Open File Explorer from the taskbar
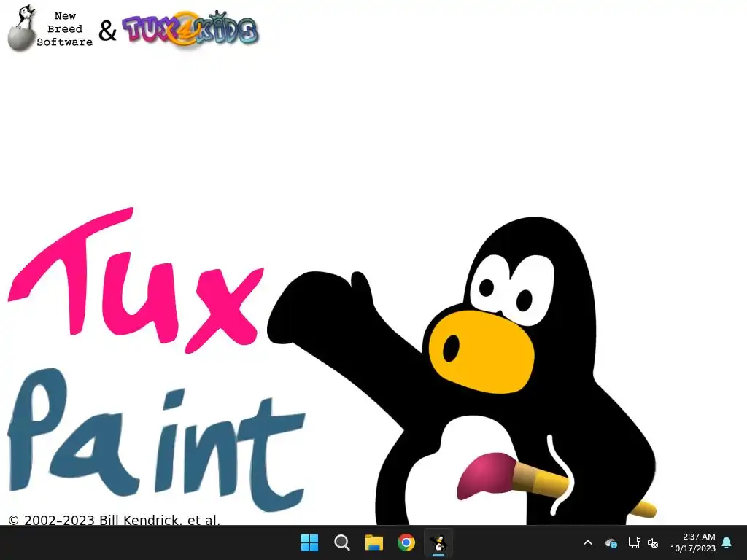 click(x=374, y=542)
